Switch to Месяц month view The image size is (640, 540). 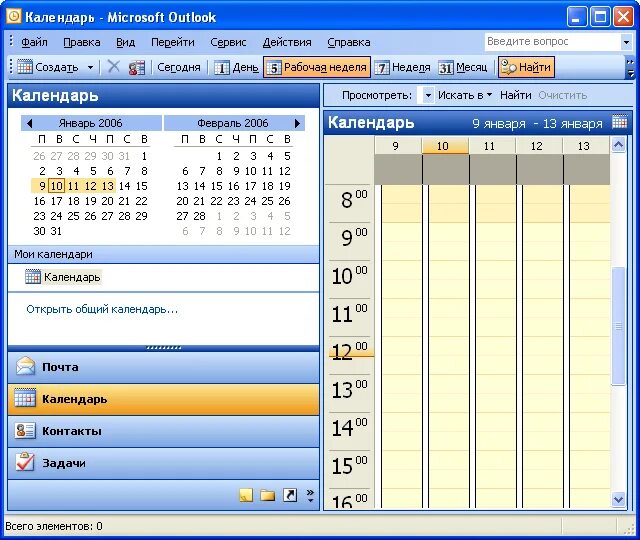tap(463, 67)
